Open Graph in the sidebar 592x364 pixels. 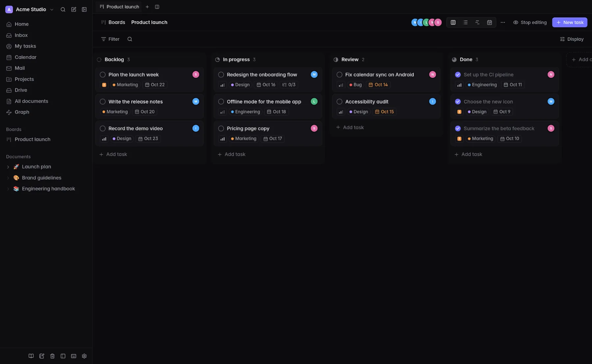pyautogui.click(x=46, y=112)
